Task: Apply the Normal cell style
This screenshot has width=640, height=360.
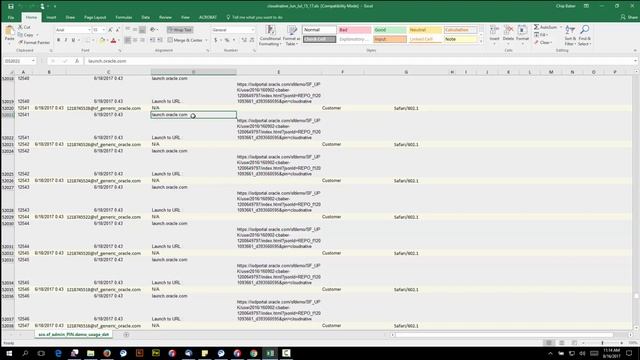Action: 319,30
